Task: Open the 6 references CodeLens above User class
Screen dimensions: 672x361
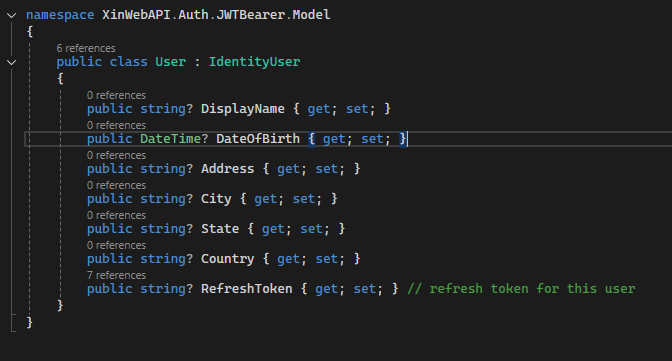Action: pyautogui.click(x=86, y=48)
